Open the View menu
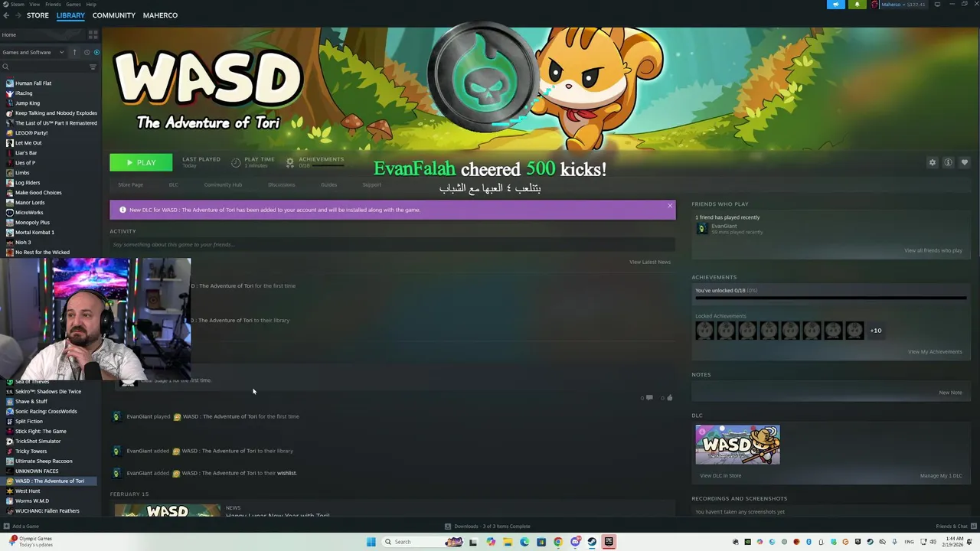 (x=34, y=5)
